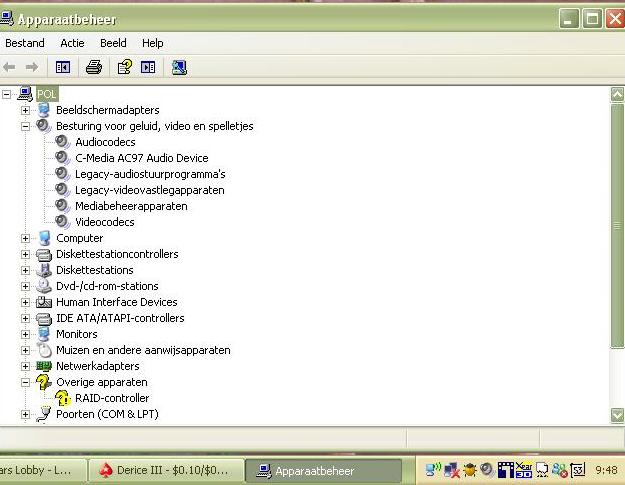Click the tray network disconnected icon
The height and width of the screenshot is (485, 625).
[452, 471]
